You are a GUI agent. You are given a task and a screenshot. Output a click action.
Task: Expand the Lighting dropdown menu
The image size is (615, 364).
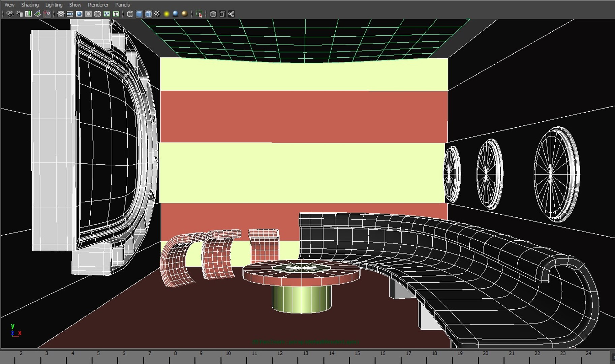point(54,5)
